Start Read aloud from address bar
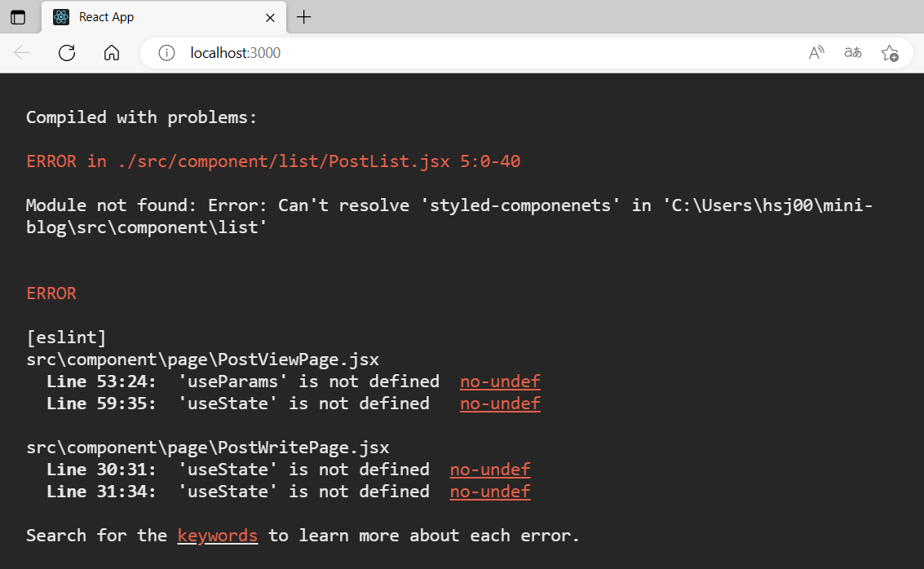924x569 pixels. [816, 53]
